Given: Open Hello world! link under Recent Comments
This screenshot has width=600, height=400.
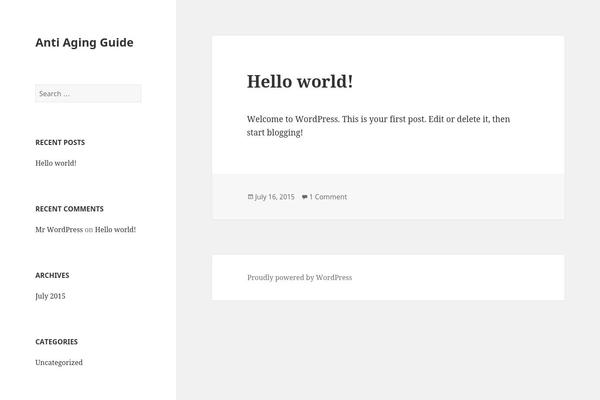Looking at the screenshot, I should click(x=115, y=230).
